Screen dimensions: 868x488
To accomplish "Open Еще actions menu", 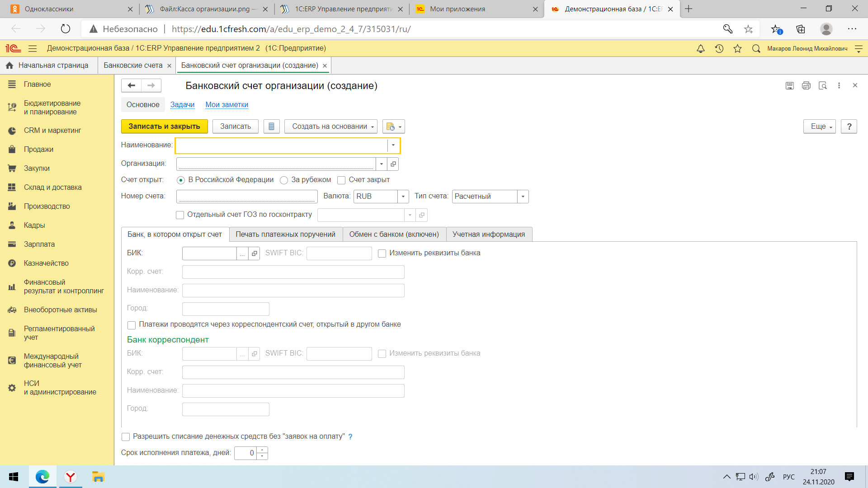I will [x=820, y=127].
